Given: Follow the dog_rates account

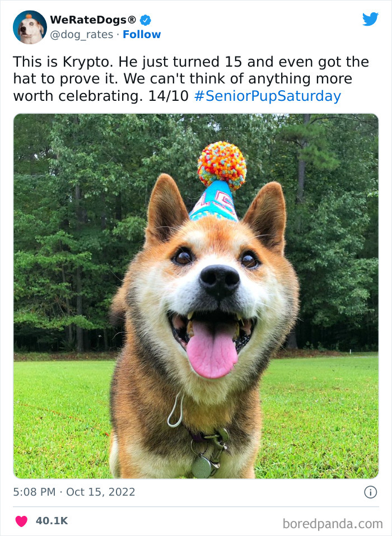Looking at the screenshot, I should (142, 35).
